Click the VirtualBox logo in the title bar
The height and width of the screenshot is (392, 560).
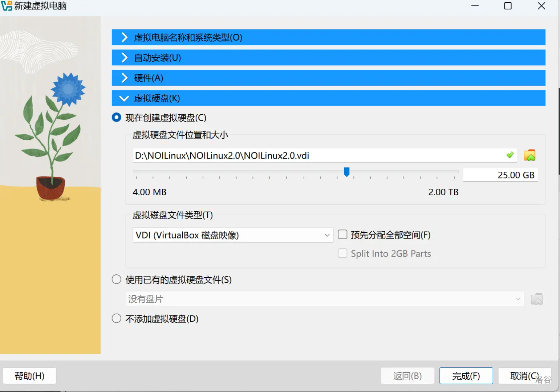[7, 6]
